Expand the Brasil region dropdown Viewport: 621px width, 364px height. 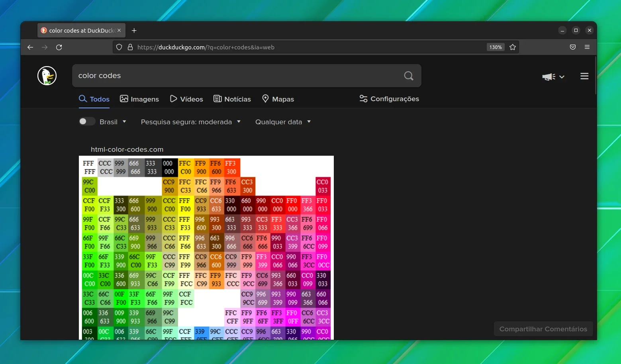tap(113, 122)
